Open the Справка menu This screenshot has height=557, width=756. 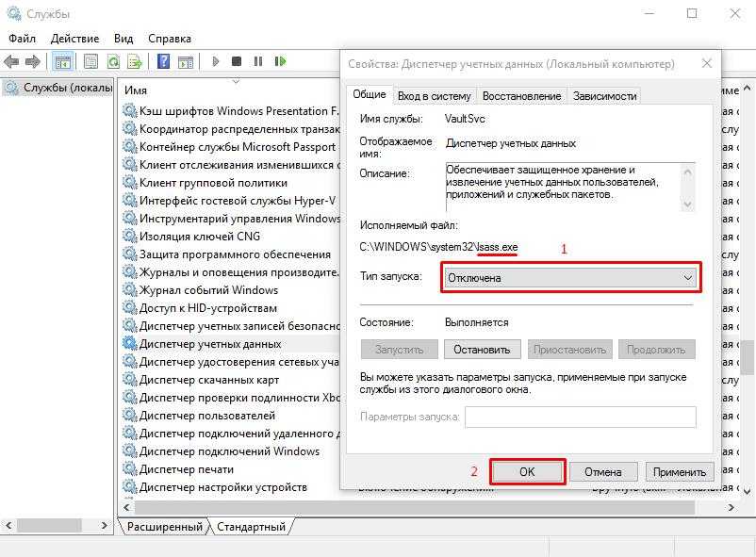(x=169, y=39)
